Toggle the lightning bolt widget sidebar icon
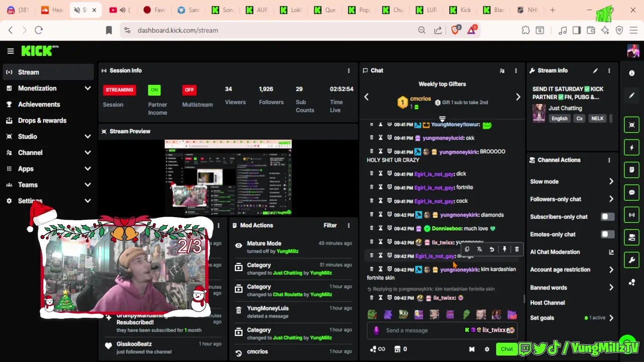The image size is (644, 362). 632,148
